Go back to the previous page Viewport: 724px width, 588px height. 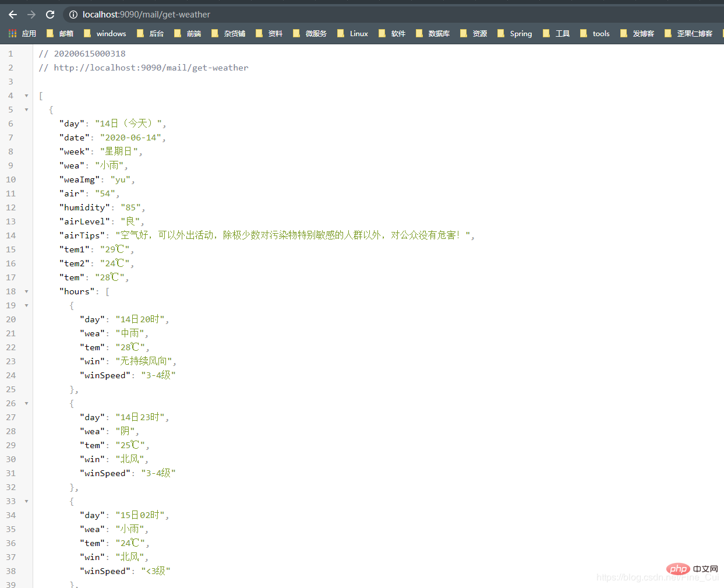13,15
